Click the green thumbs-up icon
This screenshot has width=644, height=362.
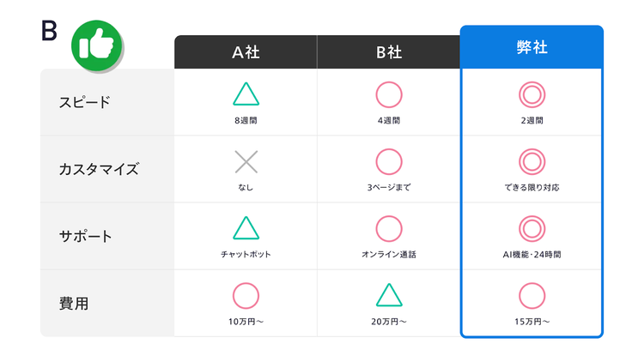(x=97, y=43)
